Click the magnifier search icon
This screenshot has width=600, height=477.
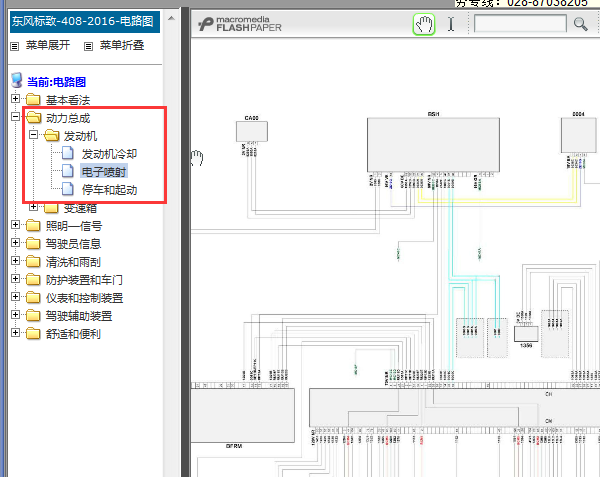coord(579,24)
